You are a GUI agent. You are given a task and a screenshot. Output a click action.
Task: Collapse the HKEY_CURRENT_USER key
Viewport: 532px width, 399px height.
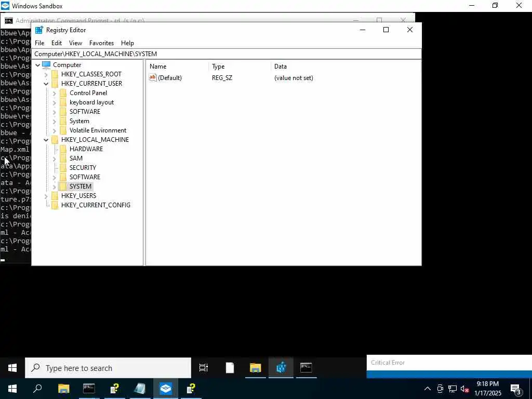pos(46,84)
